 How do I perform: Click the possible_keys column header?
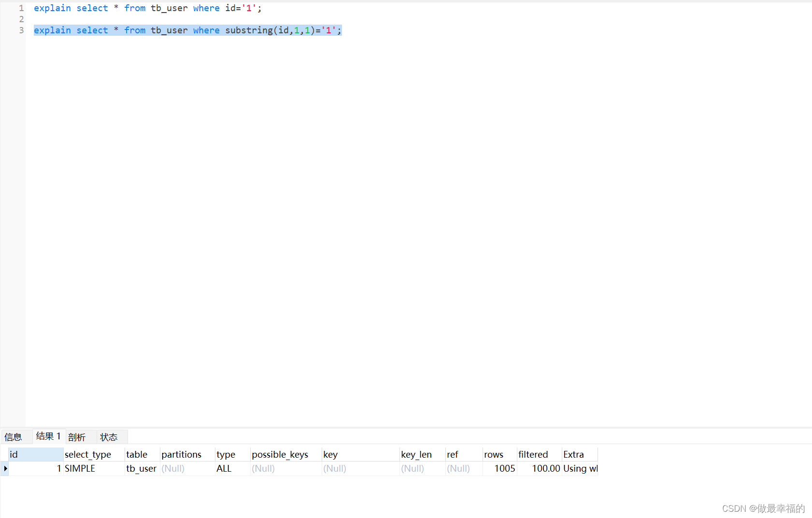coord(286,454)
